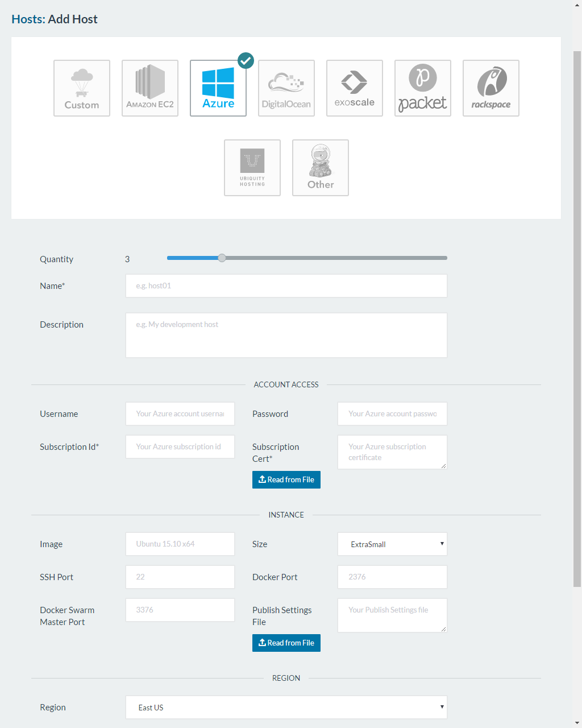Click the selected Azure provider icon

click(218, 88)
